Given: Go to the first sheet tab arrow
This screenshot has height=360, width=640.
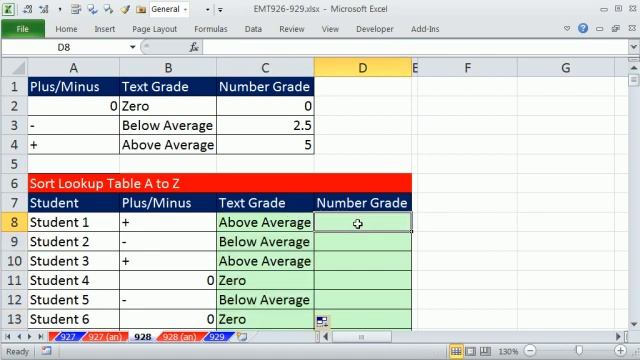Looking at the screenshot, I should (7, 337).
